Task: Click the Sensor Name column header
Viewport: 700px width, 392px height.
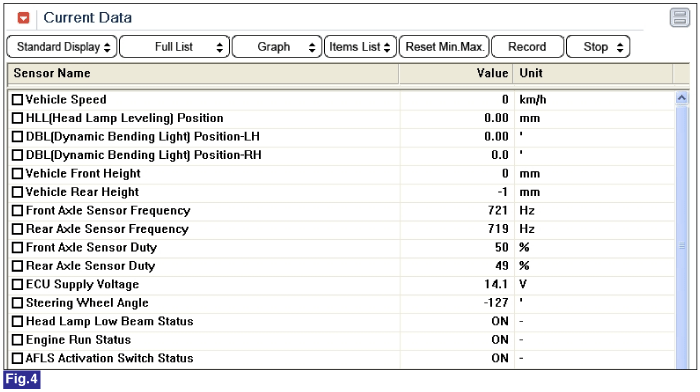Action: pyautogui.click(x=203, y=73)
